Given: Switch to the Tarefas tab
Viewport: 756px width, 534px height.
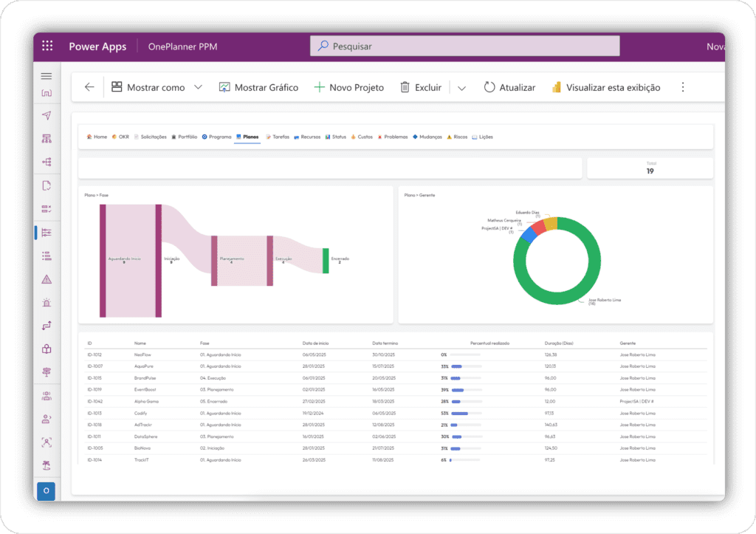Looking at the screenshot, I should pyautogui.click(x=277, y=137).
